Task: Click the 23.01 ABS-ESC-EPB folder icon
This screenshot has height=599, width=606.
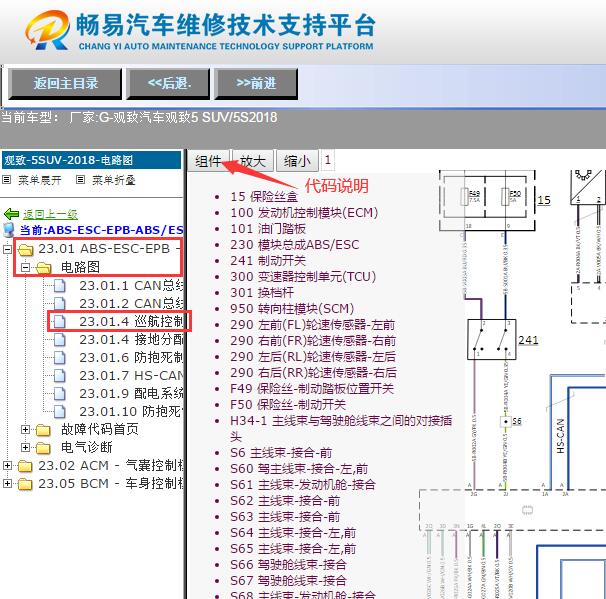Action: coord(26,250)
